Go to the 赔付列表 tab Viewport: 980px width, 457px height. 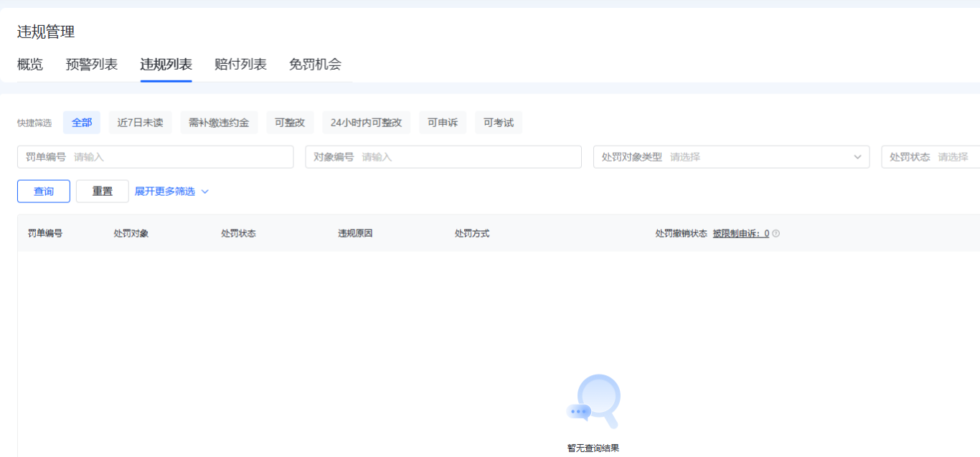[x=240, y=65]
